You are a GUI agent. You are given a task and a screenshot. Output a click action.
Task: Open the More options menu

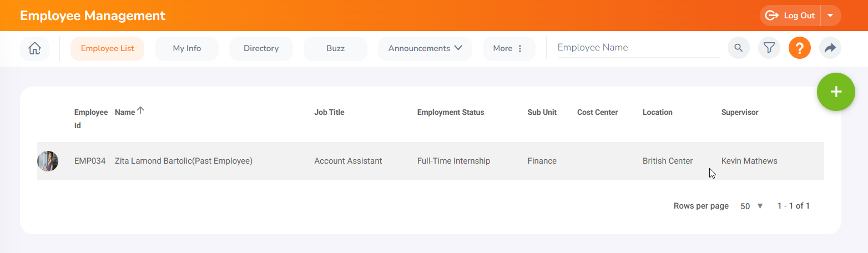(508, 48)
